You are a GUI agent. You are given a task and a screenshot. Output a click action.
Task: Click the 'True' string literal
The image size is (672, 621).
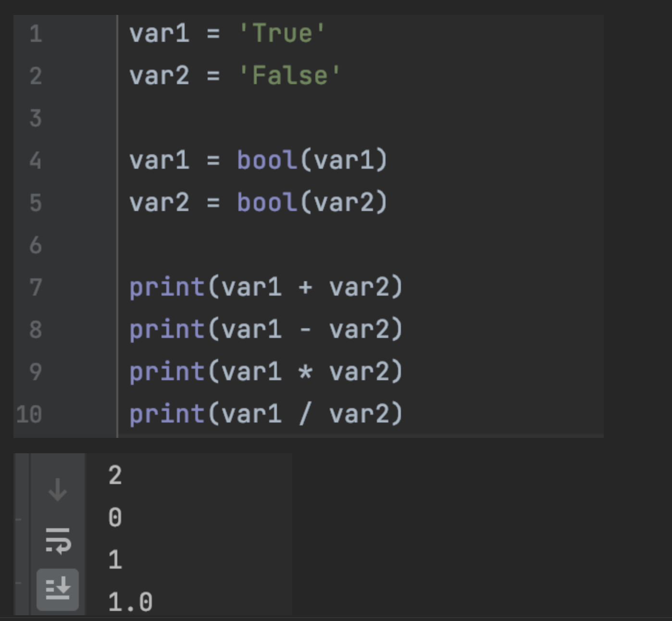point(282,34)
